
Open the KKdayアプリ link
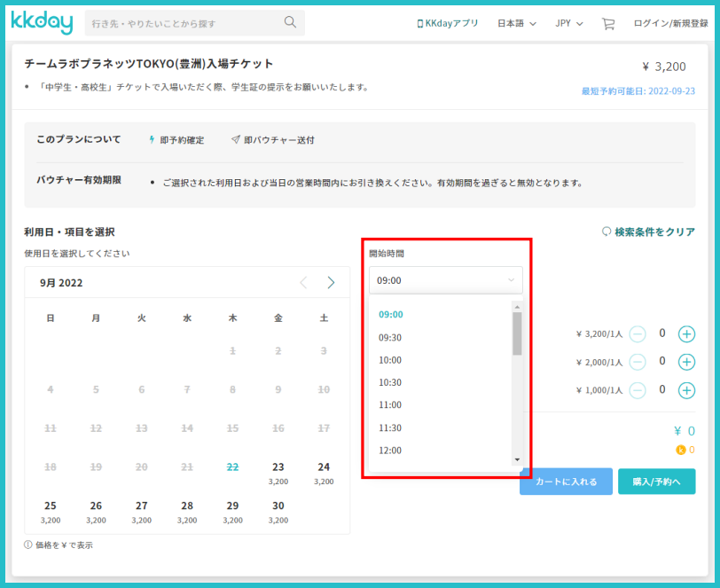click(x=448, y=23)
